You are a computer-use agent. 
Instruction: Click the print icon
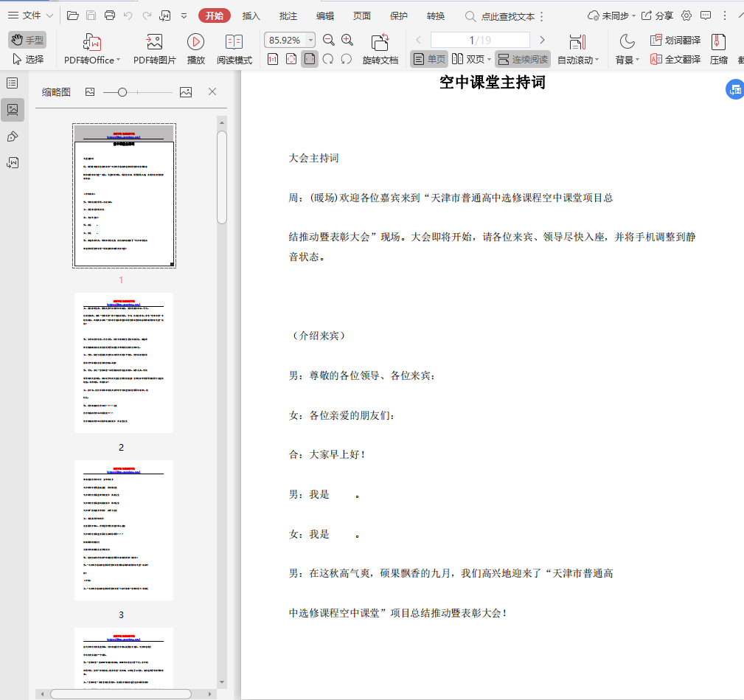pos(110,15)
